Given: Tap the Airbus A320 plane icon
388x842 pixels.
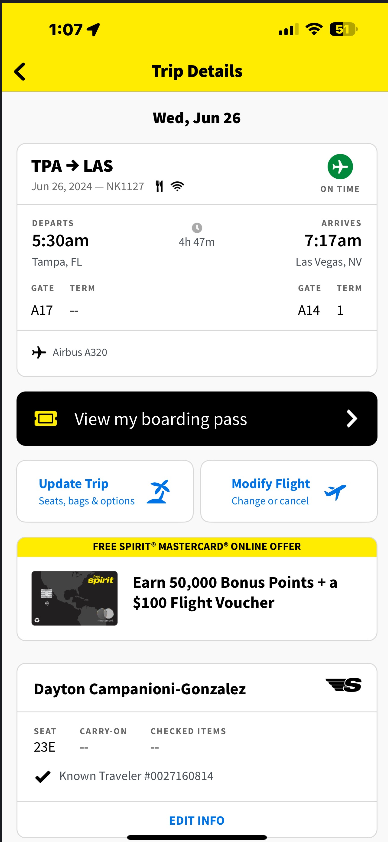Looking at the screenshot, I should (x=39, y=353).
